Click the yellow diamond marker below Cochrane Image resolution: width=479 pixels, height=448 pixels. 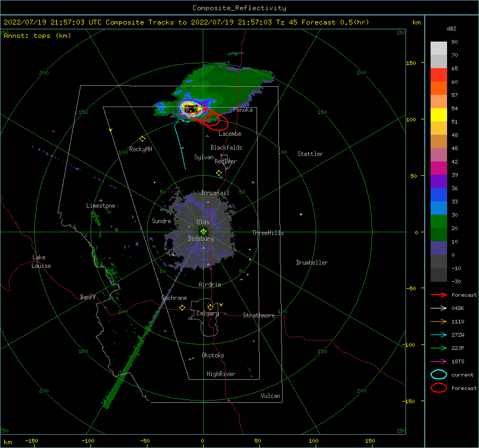click(x=183, y=307)
